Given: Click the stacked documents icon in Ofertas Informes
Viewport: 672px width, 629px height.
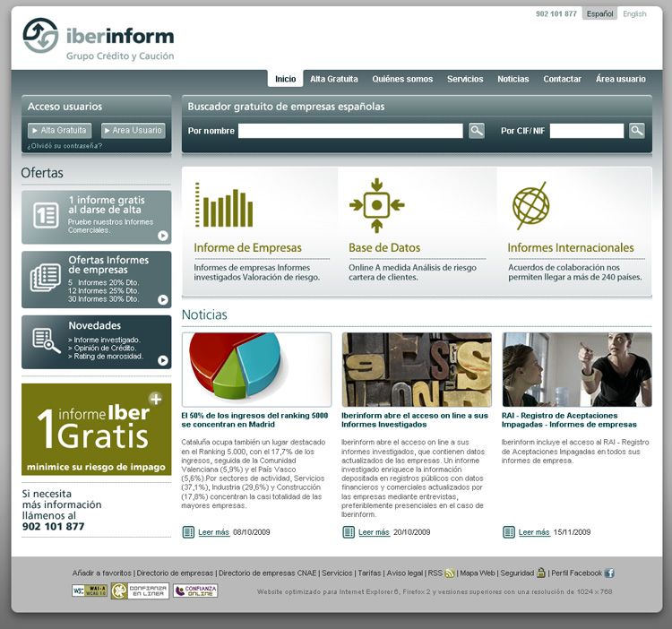Looking at the screenshot, I should click(x=46, y=278).
